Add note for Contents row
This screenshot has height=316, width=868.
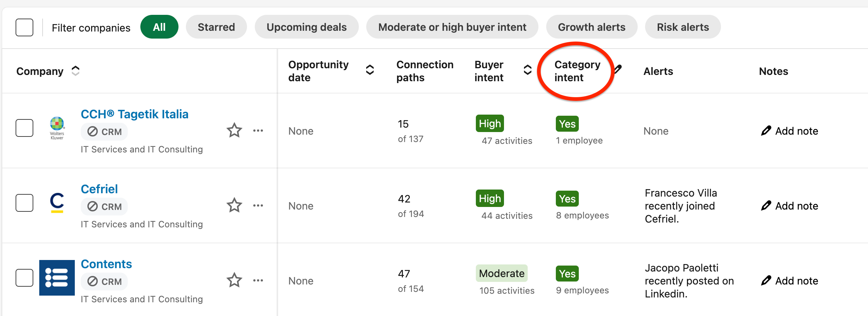pyautogui.click(x=789, y=281)
